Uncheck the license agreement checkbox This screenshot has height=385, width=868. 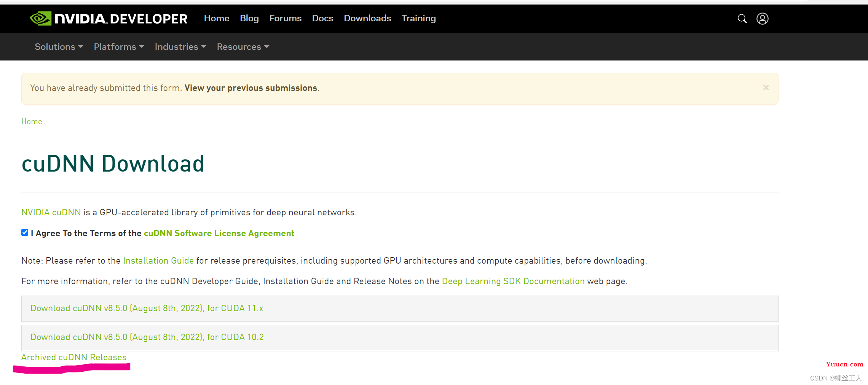tap(25, 232)
